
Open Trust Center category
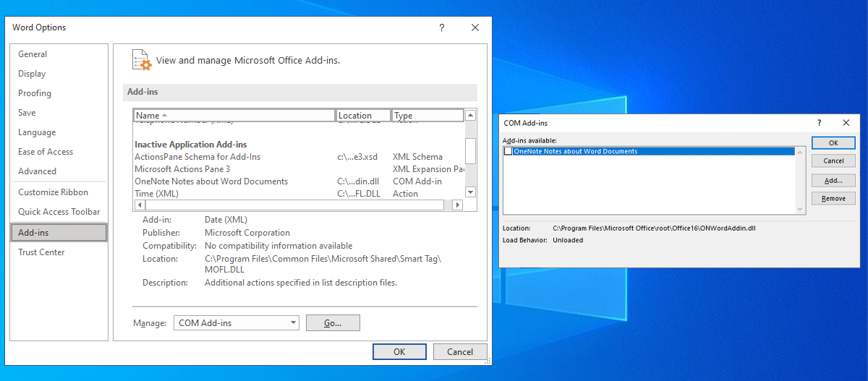58,252
